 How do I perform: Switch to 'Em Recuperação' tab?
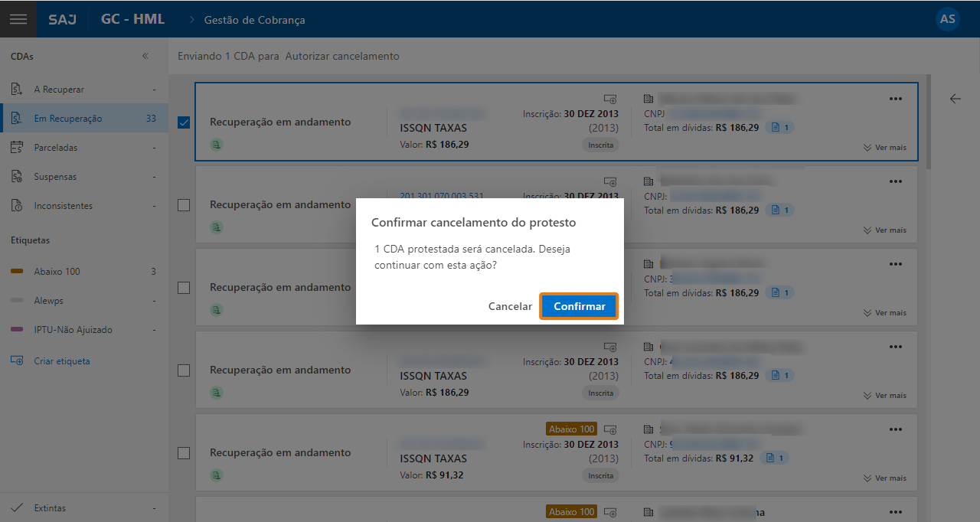[x=61, y=118]
